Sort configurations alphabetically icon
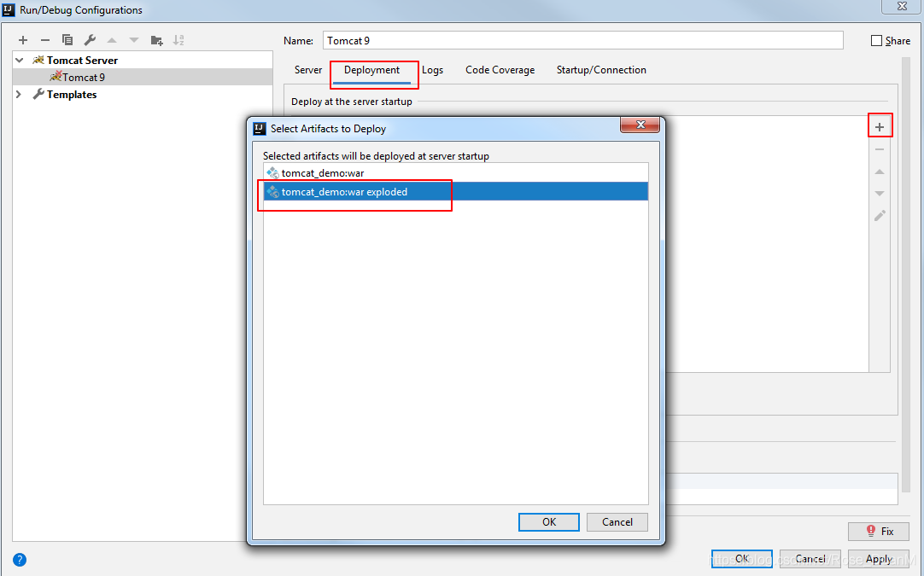Image resolution: width=924 pixels, height=576 pixels. click(178, 40)
